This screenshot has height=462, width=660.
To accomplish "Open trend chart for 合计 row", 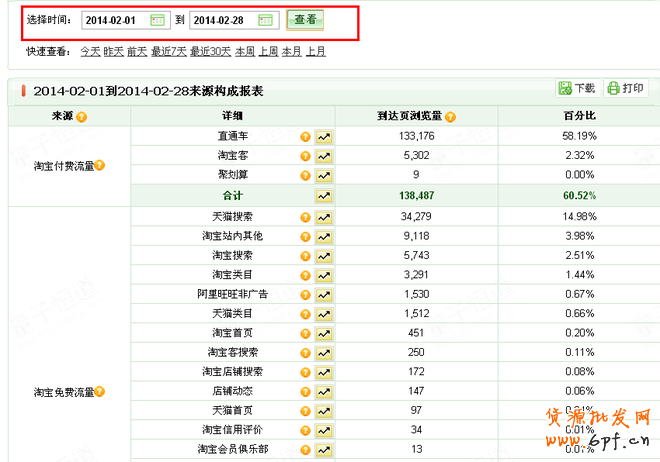I will pos(324,195).
